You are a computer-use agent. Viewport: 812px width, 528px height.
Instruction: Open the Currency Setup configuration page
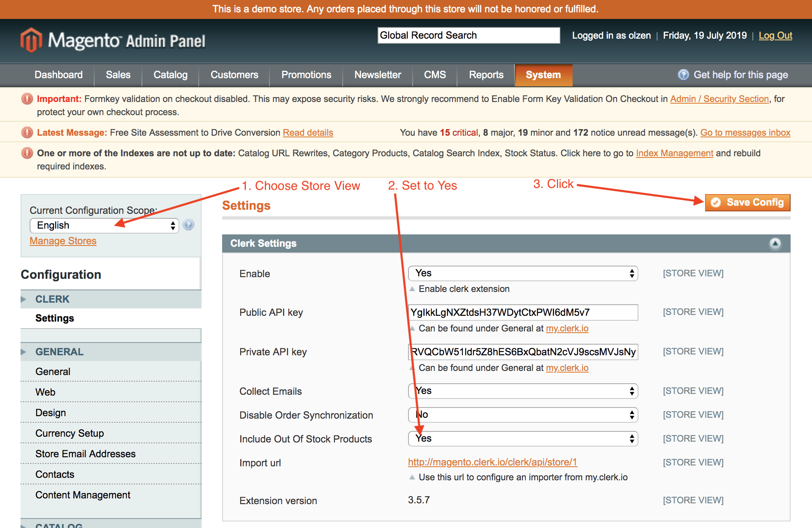coord(70,433)
